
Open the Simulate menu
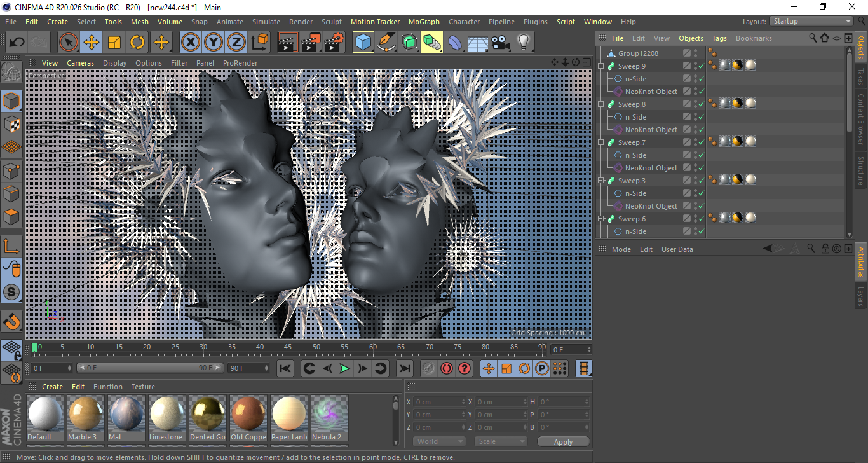tap(266, 22)
